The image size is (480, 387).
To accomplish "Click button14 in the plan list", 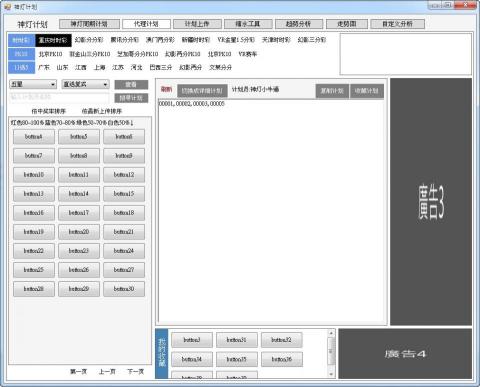I will (x=79, y=194).
